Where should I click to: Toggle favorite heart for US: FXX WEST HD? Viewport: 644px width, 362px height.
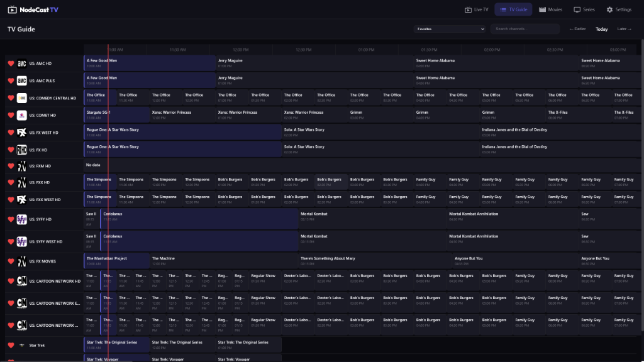(11, 200)
